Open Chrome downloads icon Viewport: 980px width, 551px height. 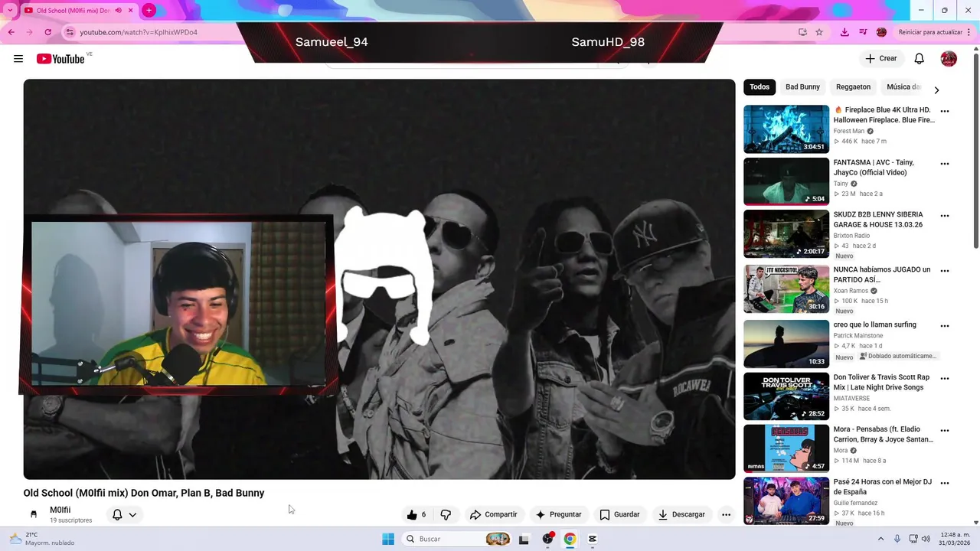click(844, 32)
